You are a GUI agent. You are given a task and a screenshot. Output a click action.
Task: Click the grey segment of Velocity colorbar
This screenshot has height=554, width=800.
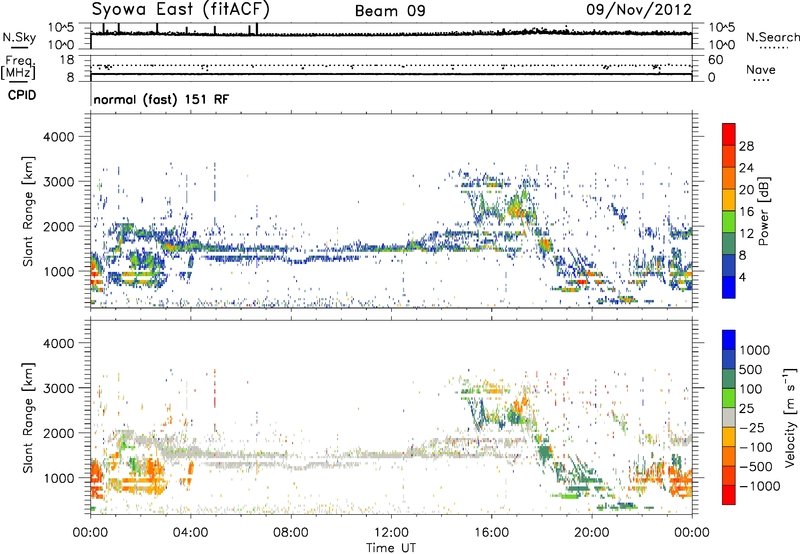click(729, 417)
